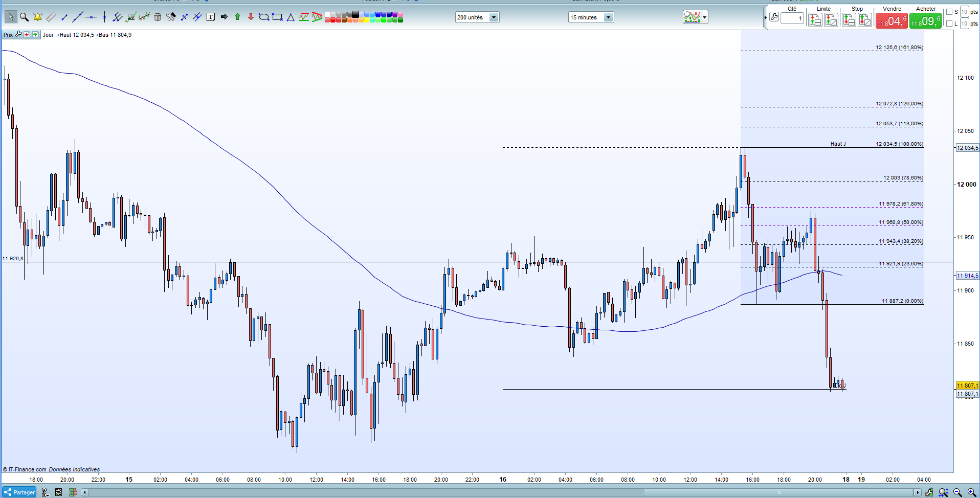980x498 pixels.
Task: Click the zoom in icon at bottom right
Action: click(x=971, y=492)
